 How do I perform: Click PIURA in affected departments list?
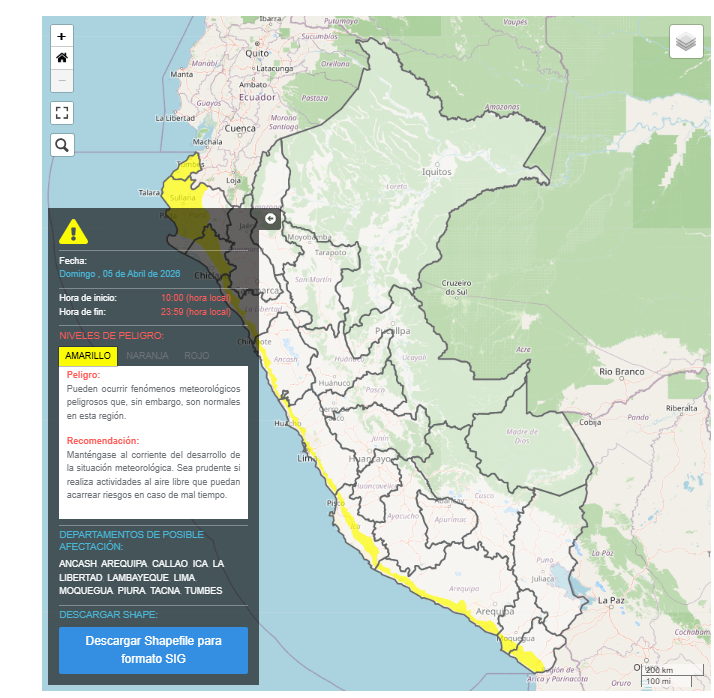coord(132,591)
